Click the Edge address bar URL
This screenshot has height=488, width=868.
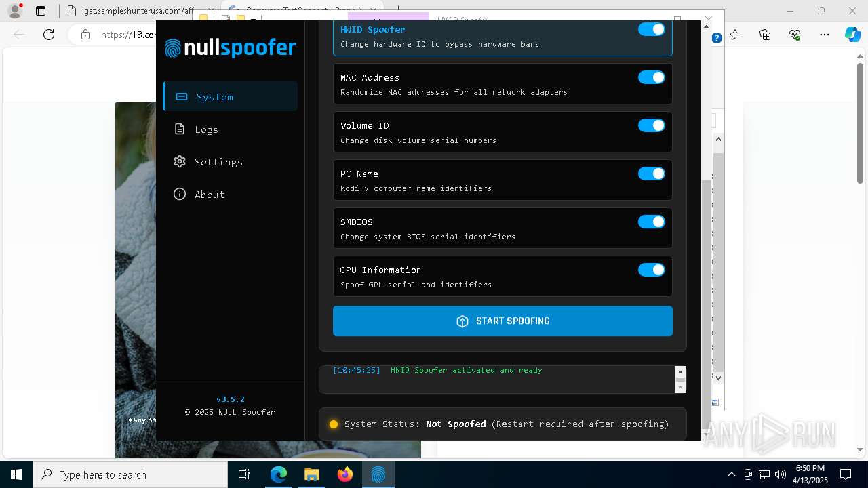tap(128, 35)
